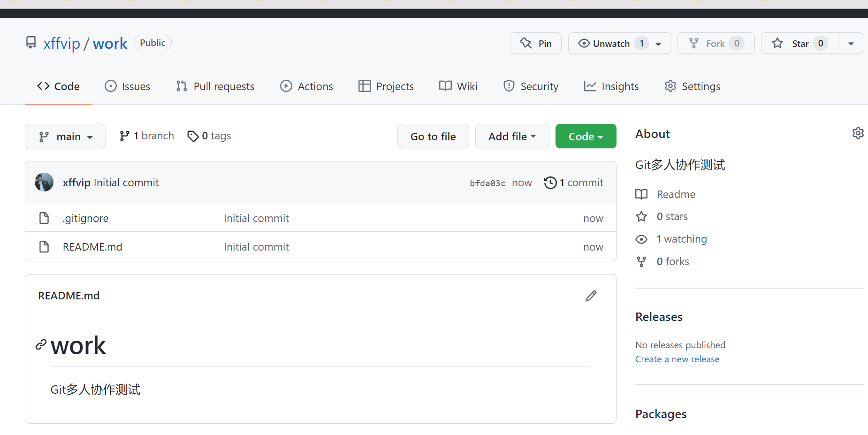Open the Projects tab
Image resolution: width=868 pixels, height=435 pixels.
pyautogui.click(x=386, y=86)
